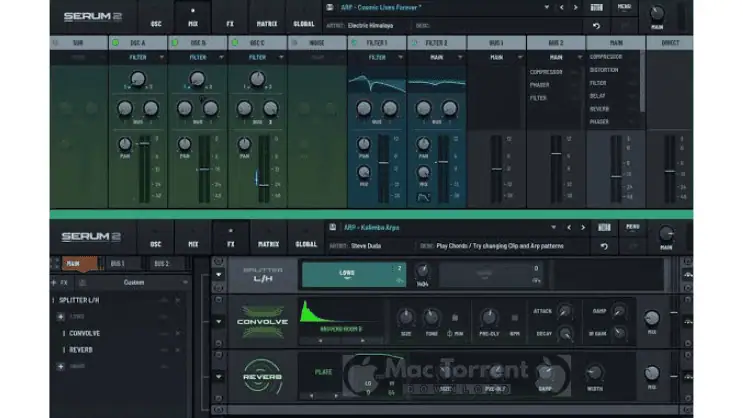Viewport: 743px width, 418px height.
Task: Click the Reverb module logo
Action: click(x=263, y=376)
